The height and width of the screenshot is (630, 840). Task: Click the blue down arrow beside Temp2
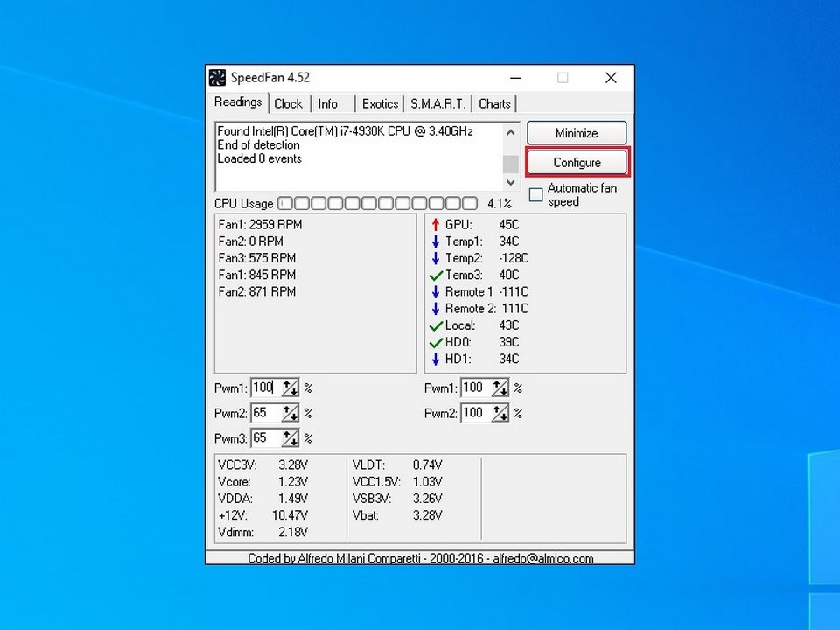(x=436, y=258)
